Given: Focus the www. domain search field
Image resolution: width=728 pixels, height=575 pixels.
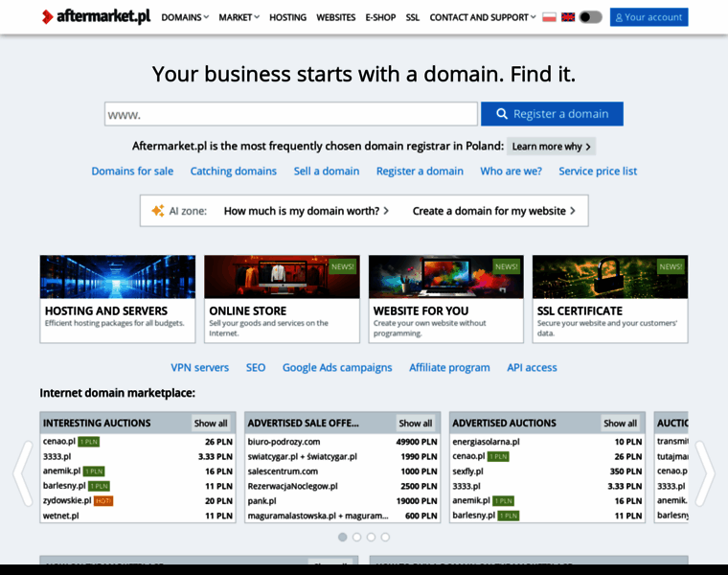Looking at the screenshot, I should 291,114.
